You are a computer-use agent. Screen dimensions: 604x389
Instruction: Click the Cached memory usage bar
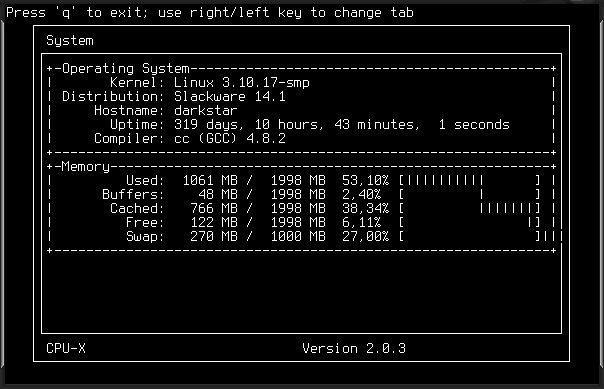(x=470, y=208)
